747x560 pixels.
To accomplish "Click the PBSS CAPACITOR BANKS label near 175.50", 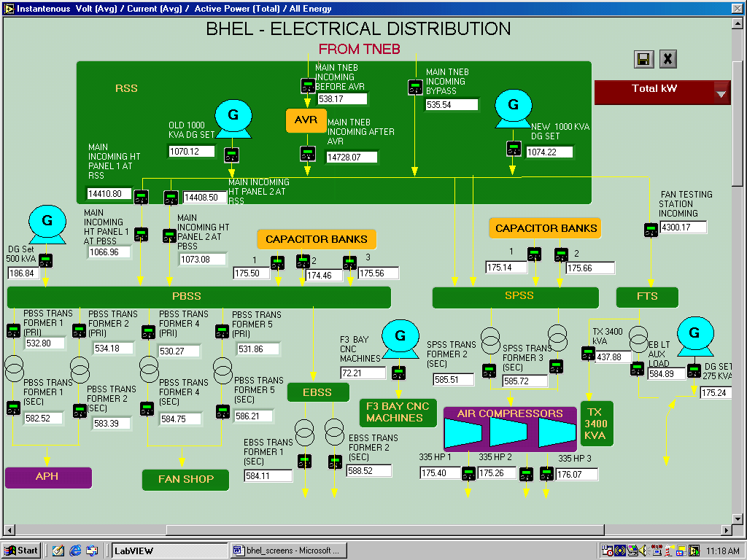I will click(317, 239).
